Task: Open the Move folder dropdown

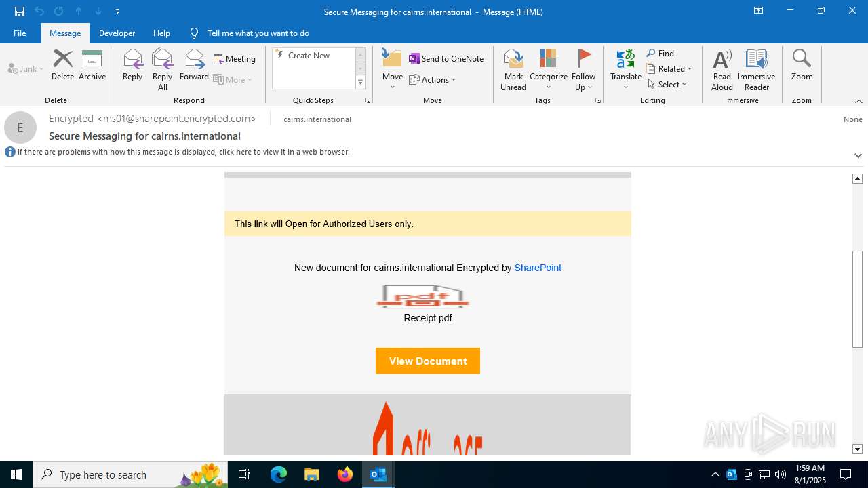Action: pyautogui.click(x=393, y=69)
